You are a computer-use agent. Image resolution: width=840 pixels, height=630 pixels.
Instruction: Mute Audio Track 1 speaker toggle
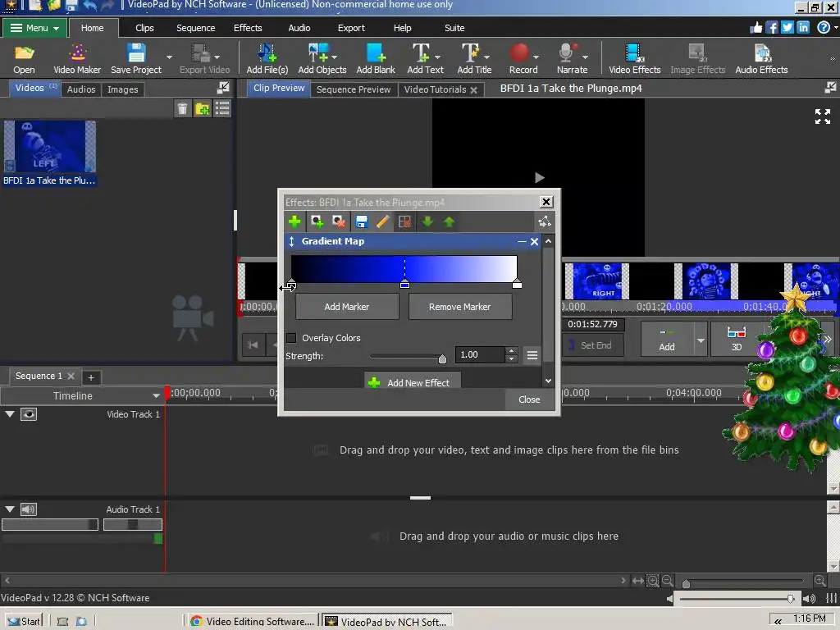click(29, 509)
